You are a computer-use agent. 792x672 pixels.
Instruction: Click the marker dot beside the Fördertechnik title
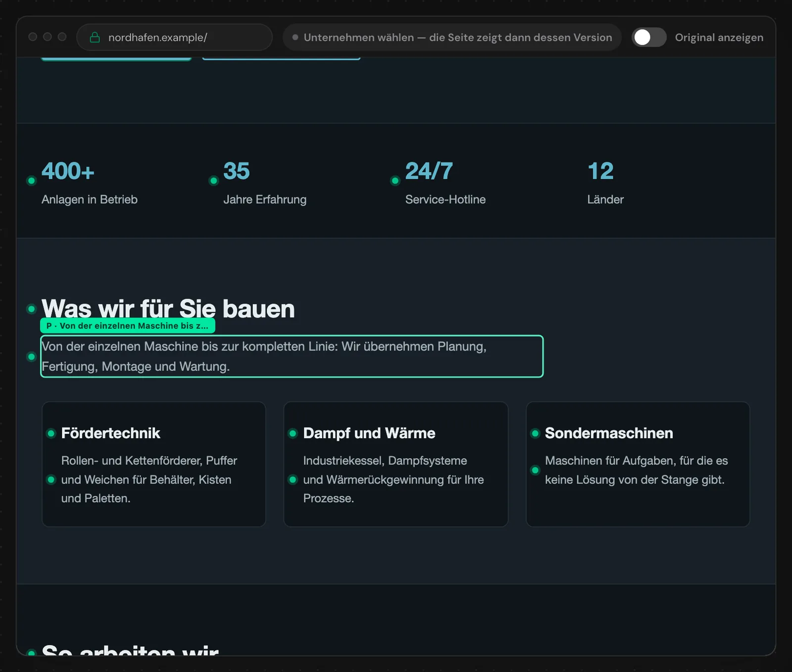pos(50,433)
